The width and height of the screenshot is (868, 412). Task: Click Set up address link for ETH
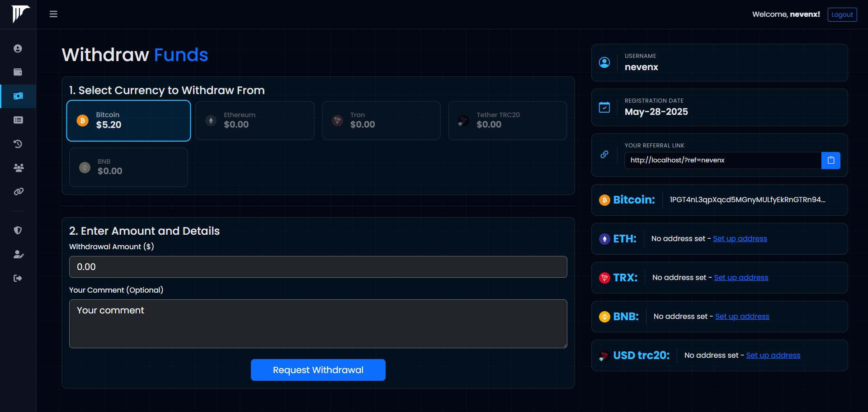coord(740,239)
